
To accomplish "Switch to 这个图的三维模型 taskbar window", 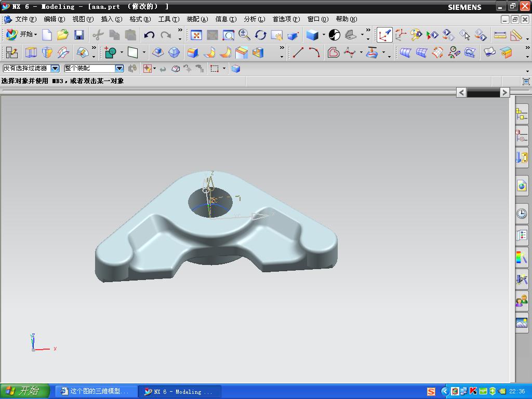I will tap(97, 391).
